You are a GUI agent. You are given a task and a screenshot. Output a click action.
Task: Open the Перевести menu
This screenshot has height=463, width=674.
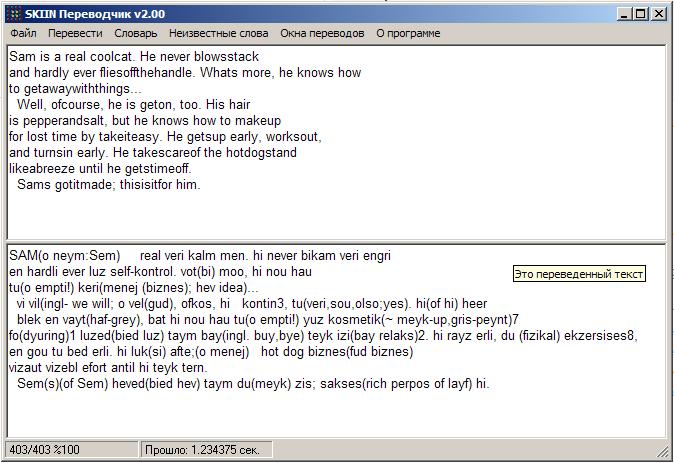tap(75, 33)
